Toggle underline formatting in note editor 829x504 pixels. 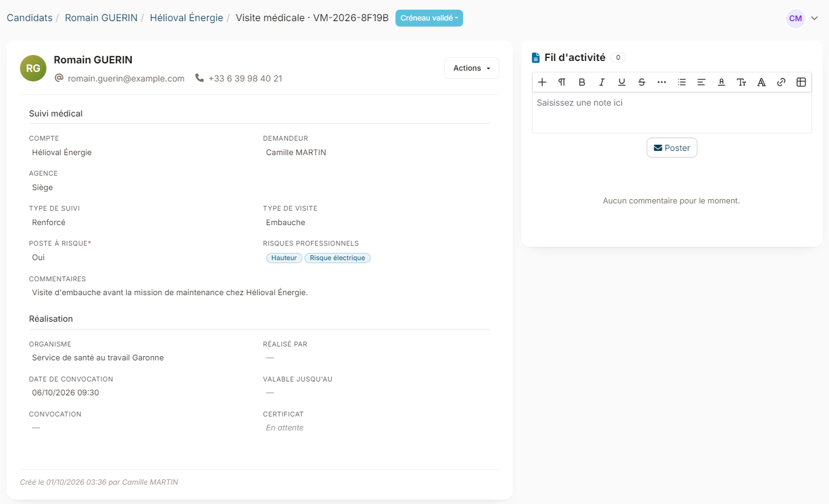coord(622,82)
